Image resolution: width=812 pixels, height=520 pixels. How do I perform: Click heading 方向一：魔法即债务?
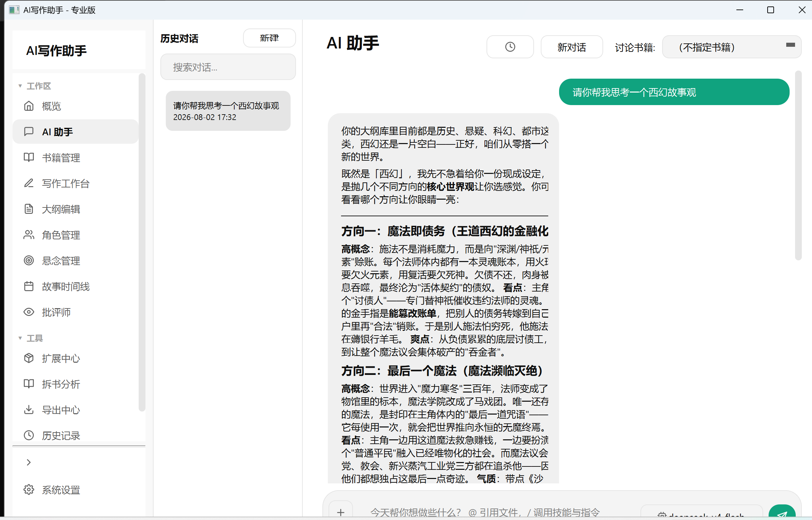click(x=444, y=231)
